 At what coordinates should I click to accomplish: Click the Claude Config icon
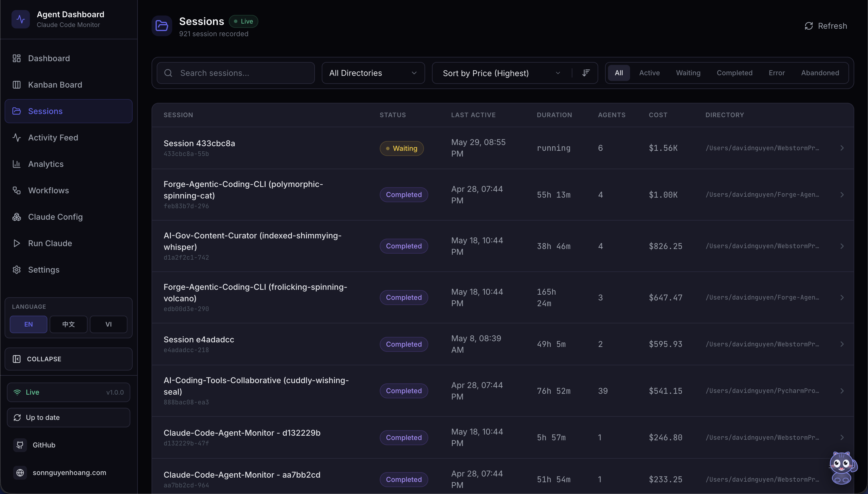coord(17,217)
